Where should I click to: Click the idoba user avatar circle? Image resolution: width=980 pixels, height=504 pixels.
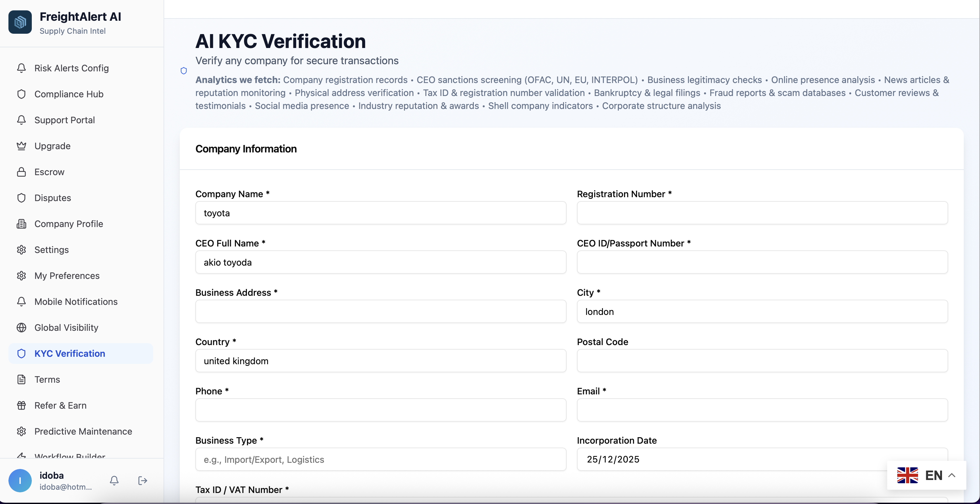(20, 480)
